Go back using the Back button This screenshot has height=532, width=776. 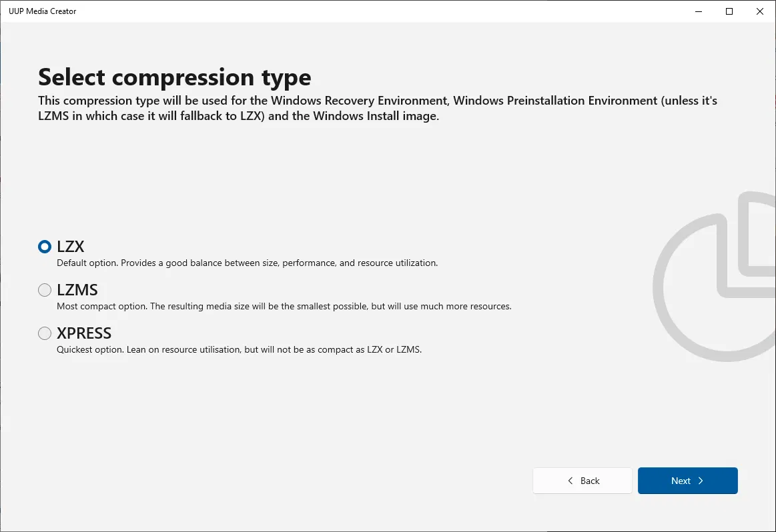coord(583,481)
